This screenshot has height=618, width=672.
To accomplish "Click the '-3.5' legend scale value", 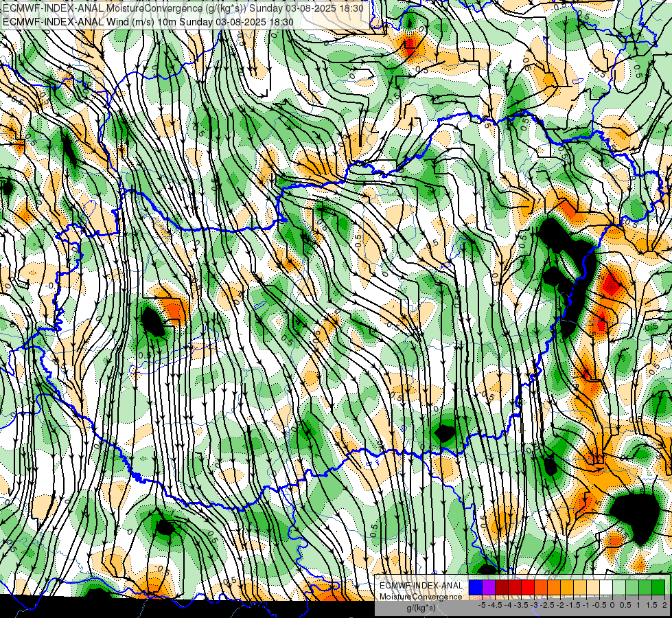I will [522, 605].
